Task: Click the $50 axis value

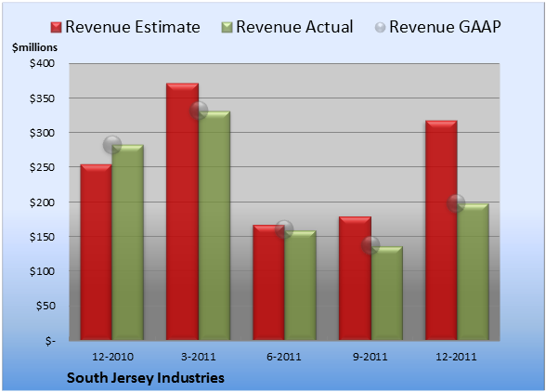Action: point(45,306)
